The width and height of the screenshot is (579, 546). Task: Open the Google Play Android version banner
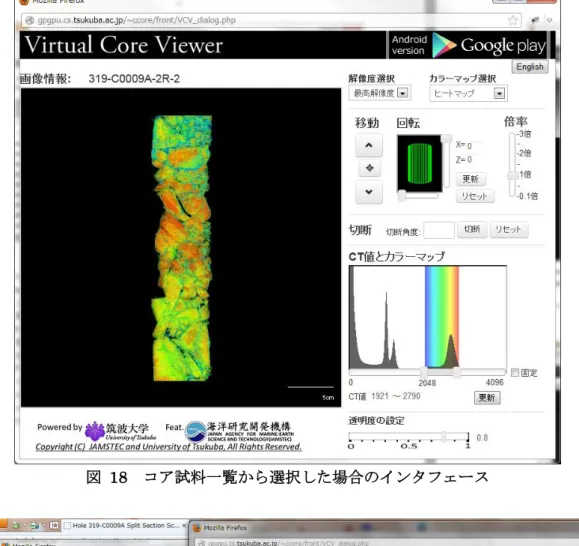pyautogui.click(x=468, y=45)
